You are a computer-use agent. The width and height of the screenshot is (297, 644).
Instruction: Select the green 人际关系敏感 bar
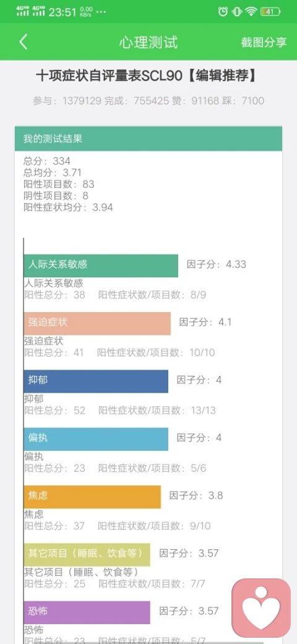point(101,265)
